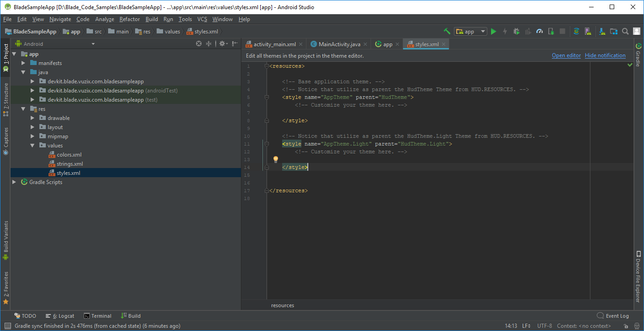Select strings.xml in project tree
Image resolution: width=644 pixels, height=331 pixels.
tap(70, 164)
